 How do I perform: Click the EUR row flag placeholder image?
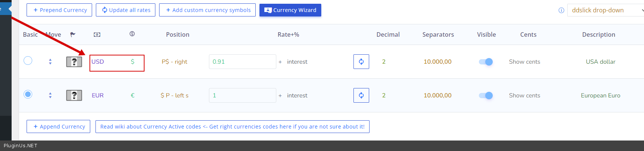[74, 96]
